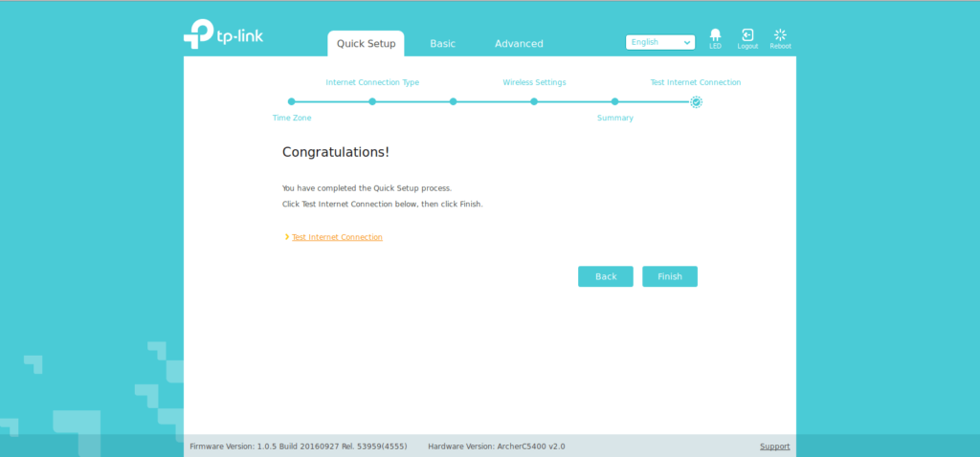Select the Internet Connection Type step dot

coord(372,101)
